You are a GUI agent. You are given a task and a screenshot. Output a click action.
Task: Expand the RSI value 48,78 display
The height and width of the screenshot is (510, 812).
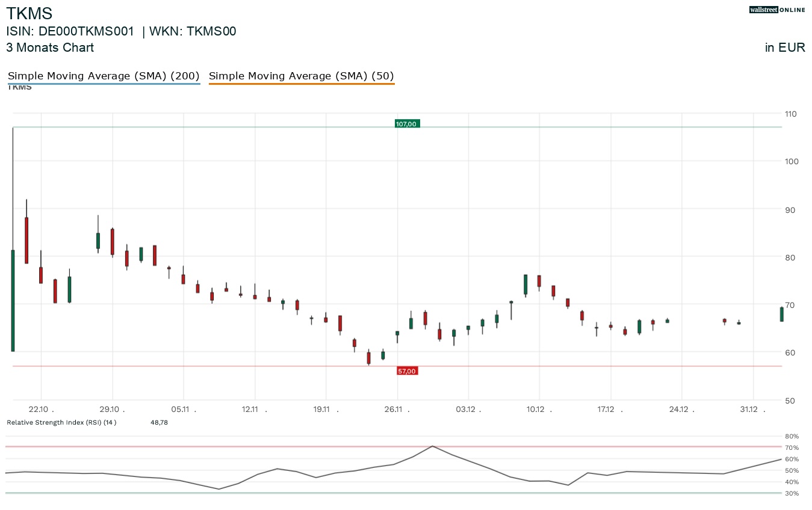pos(159,422)
